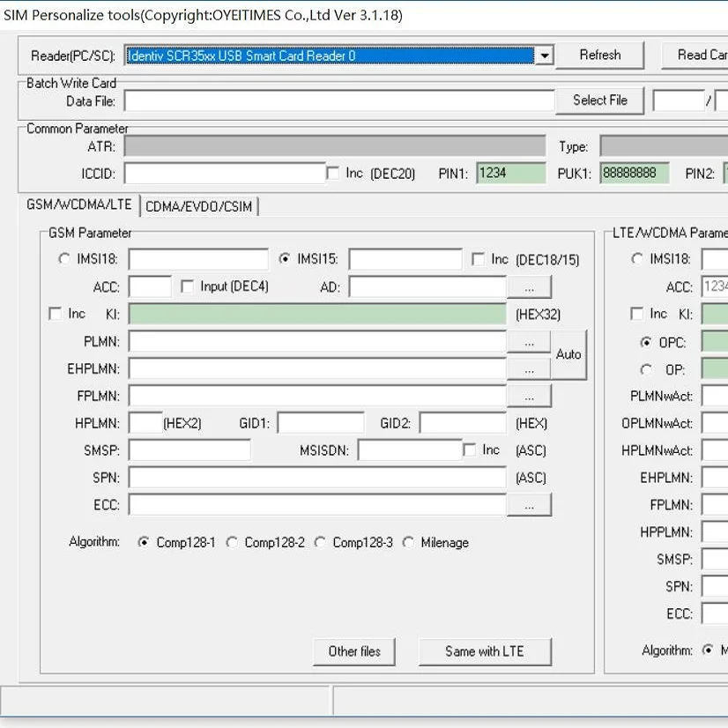The image size is (728, 728).
Task: Select the Milenage algorithm radio button
Action: tap(409, 543)
